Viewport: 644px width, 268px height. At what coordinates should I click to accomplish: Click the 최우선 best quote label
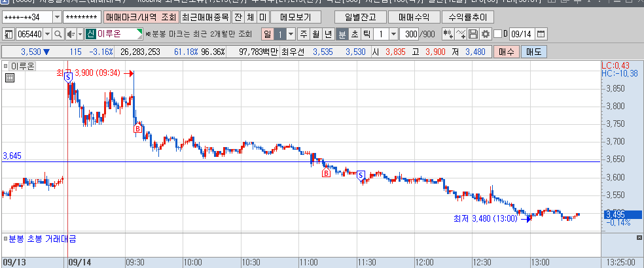292,52
